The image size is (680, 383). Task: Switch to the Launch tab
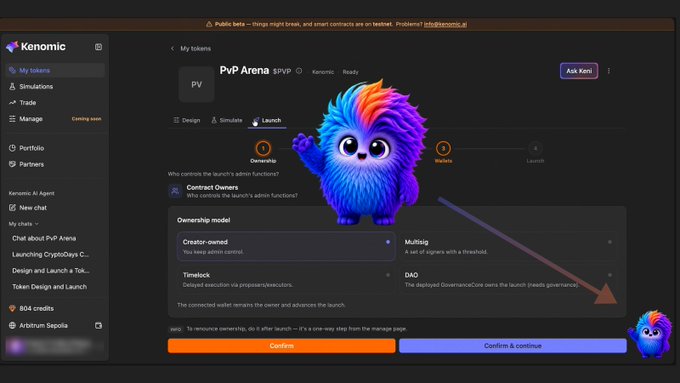point(267,120)
